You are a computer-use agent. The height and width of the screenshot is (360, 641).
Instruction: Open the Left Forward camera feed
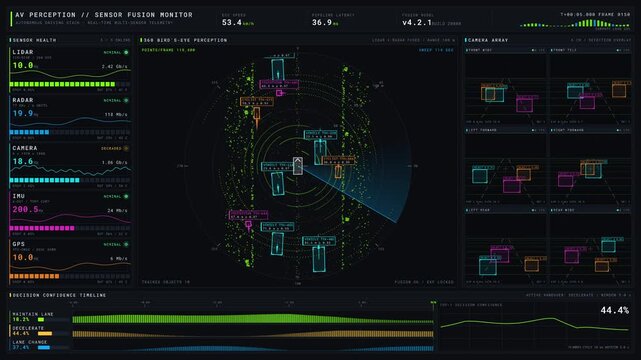[505, 166]
